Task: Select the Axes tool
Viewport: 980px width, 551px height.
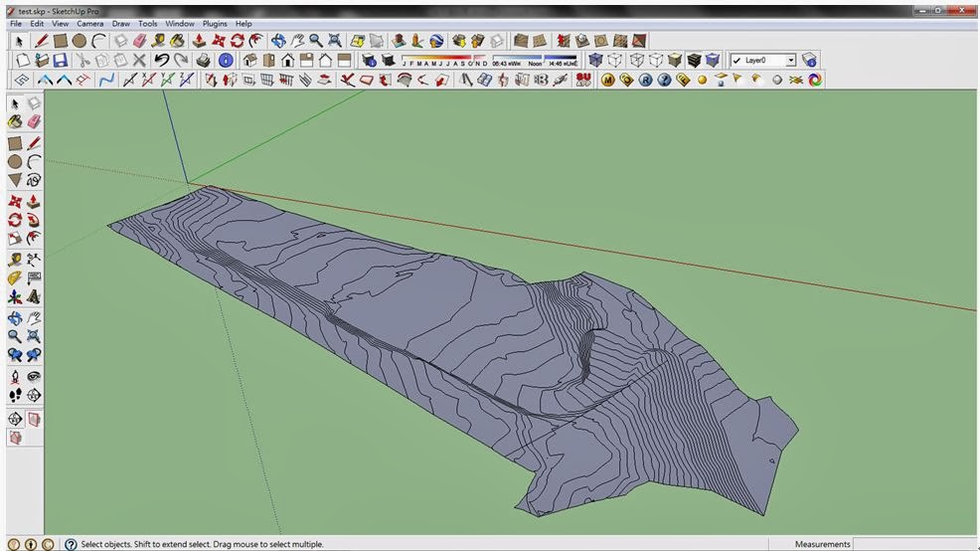Action: (15, 297)
